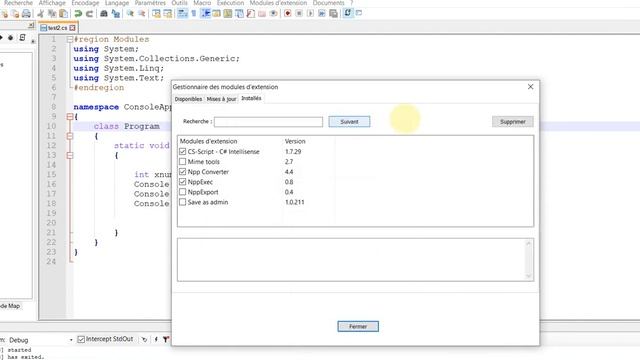
Task: Close the test2.cs tab with red X
Action: point(73,28)
